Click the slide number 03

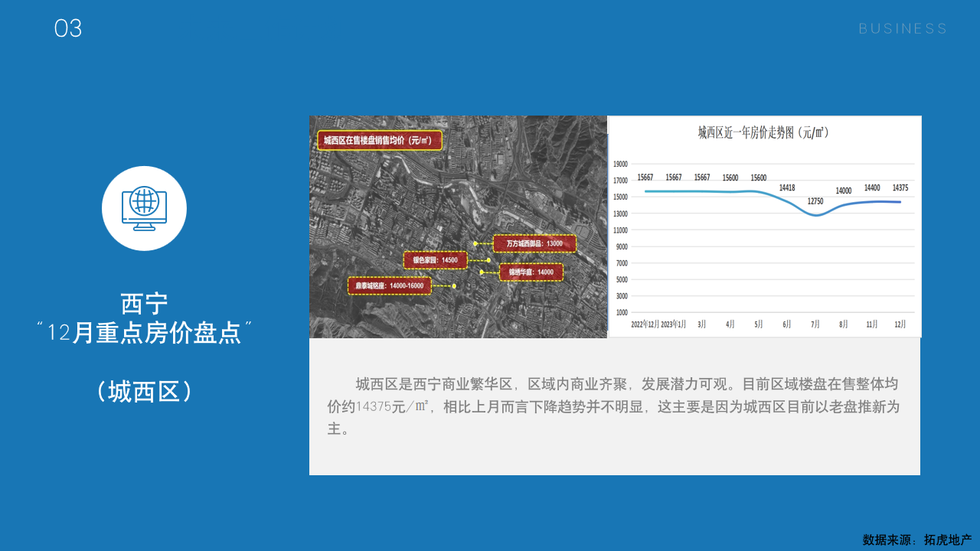click(x=68, y=29)
